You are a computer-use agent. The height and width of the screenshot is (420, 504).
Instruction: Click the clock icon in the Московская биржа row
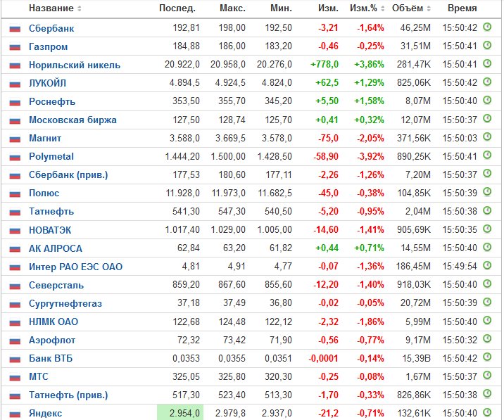click(x=487, y=119)
